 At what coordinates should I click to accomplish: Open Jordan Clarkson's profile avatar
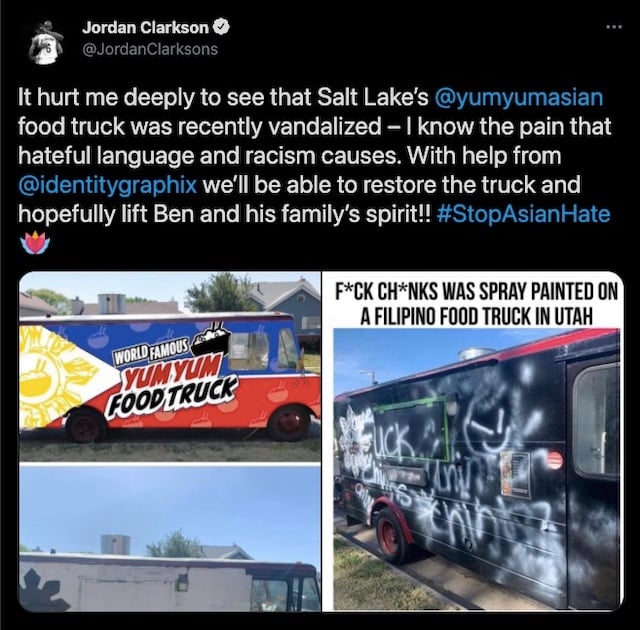(x=45, y=41)
